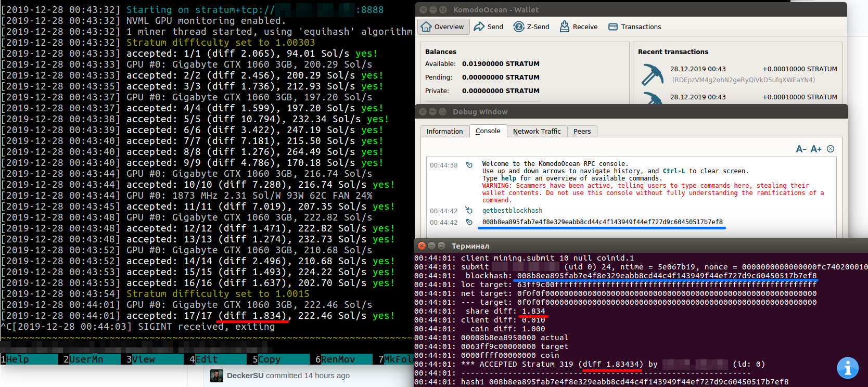This screenshot has width=868, height=387.
Task: Click the Терминал window title bar
Action: click(x=641, y=246)
